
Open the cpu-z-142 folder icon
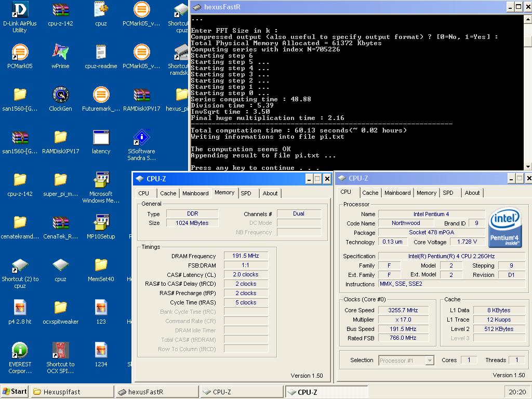pyautogui.click(x=20, y=180)
